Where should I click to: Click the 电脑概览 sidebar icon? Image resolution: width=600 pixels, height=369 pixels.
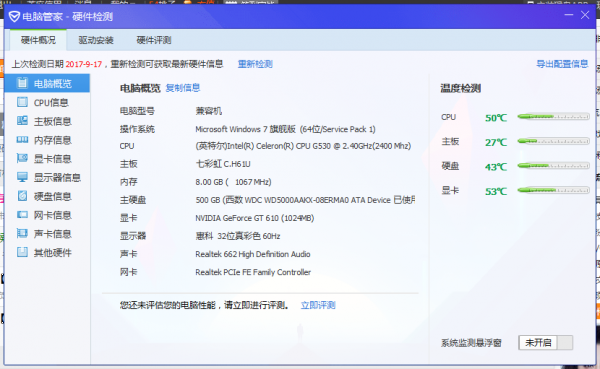(x=22, y=83)
